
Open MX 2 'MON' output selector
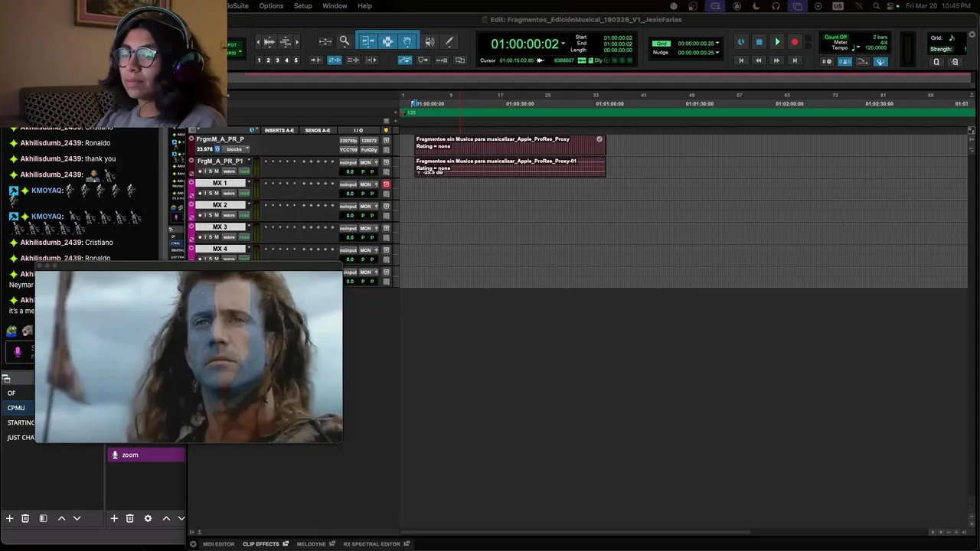pyautogui.click(x=365, y=206)
